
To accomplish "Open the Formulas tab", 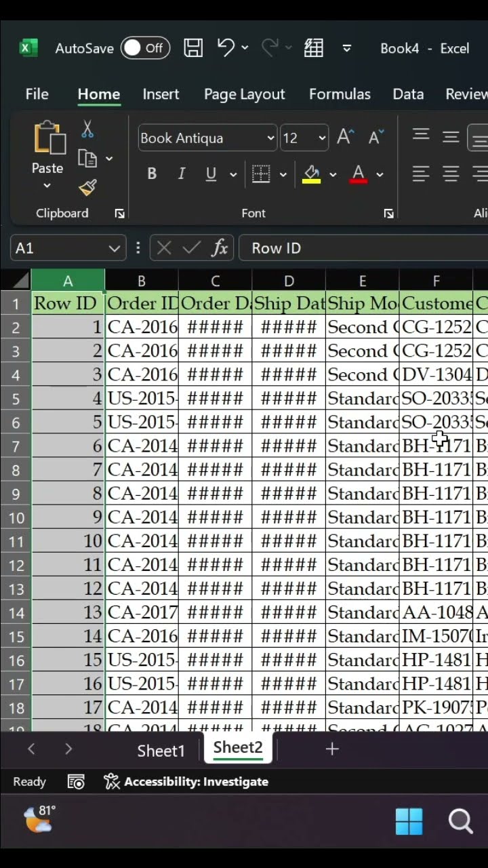I will 340,94.
